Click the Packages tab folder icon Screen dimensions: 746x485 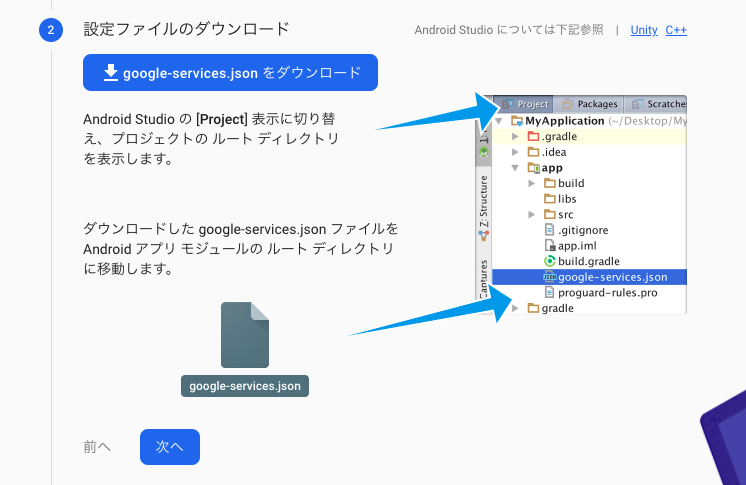pyautogui.click(x=567, y=104)
